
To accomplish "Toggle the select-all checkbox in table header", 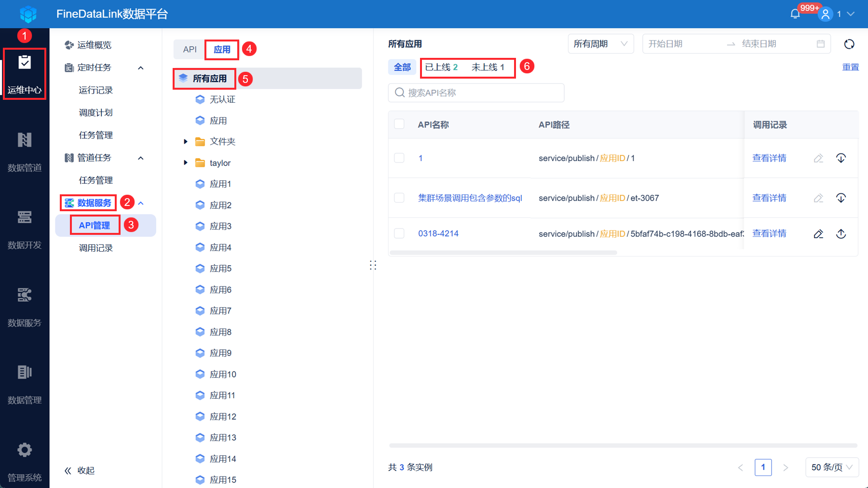I will click(399, 124).
